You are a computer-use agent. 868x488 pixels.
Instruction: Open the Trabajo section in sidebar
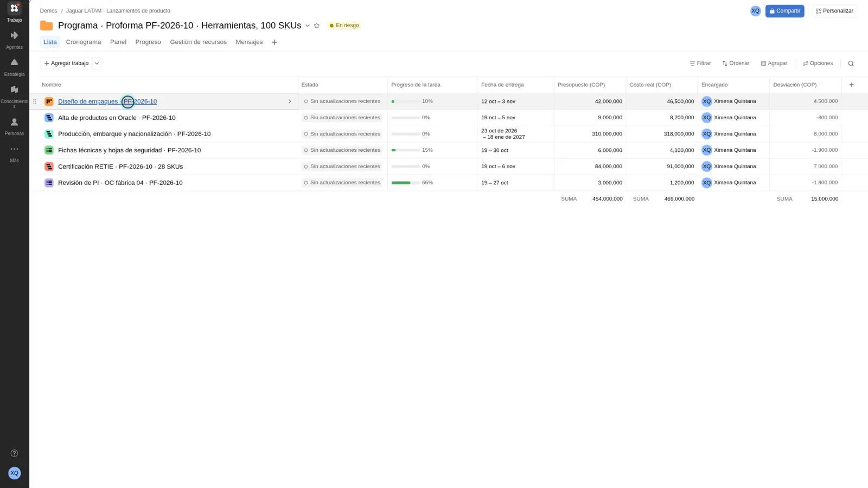coord(14,12)
